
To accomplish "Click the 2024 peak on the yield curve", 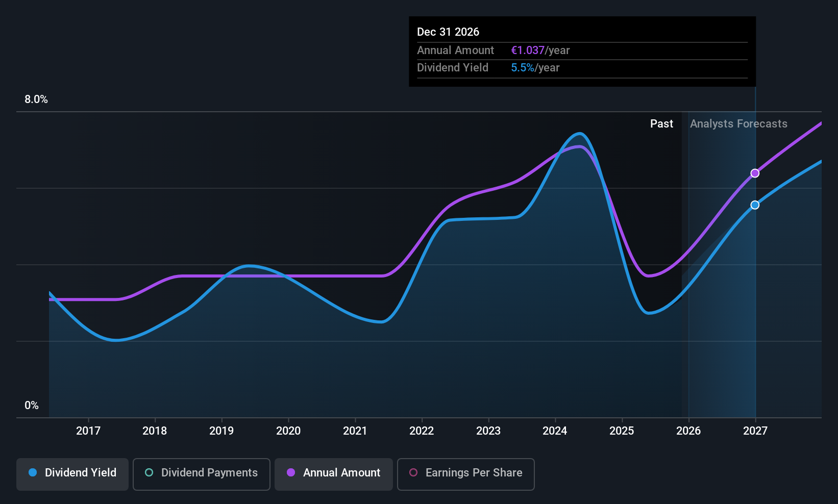I will [579, 134].
